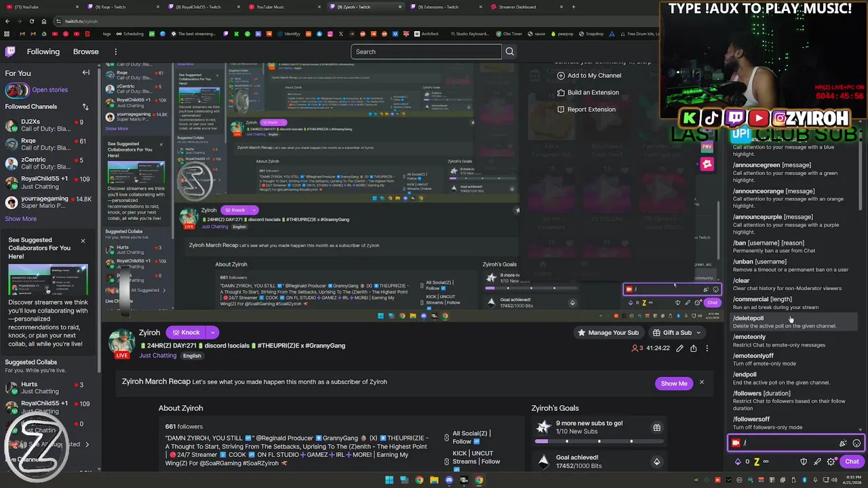Open the celebration icon in chat input

[843, 443]
